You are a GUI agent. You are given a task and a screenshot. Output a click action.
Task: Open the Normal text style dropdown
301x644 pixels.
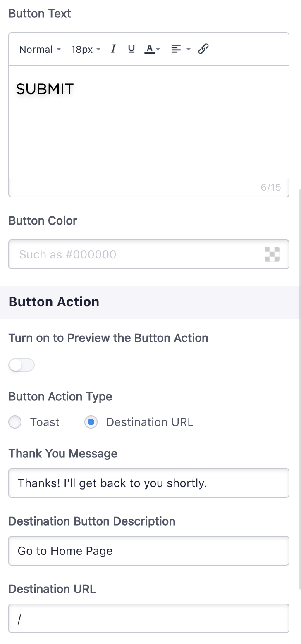(40, 50)
